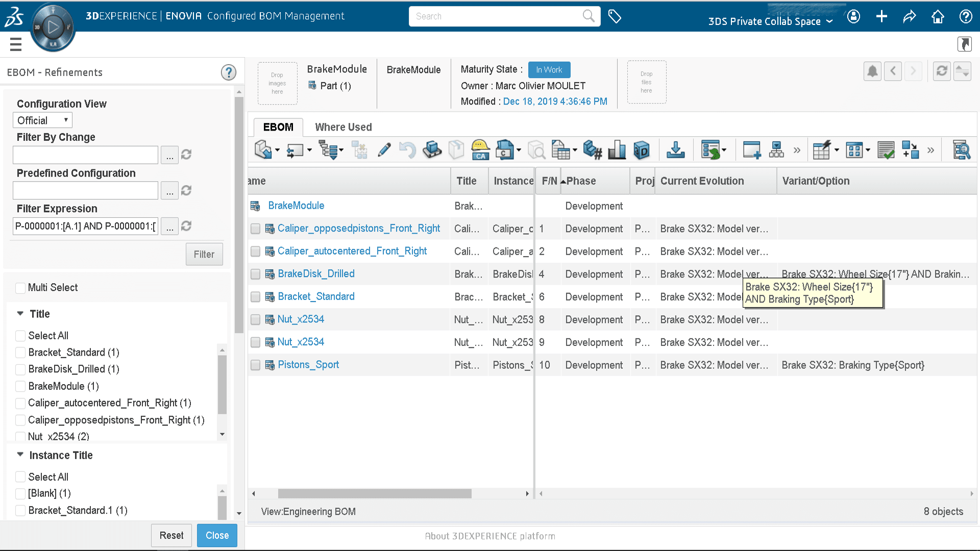Switch to the Where Used tab
This screenshot has width=980, height=551.
pos(344,127)
